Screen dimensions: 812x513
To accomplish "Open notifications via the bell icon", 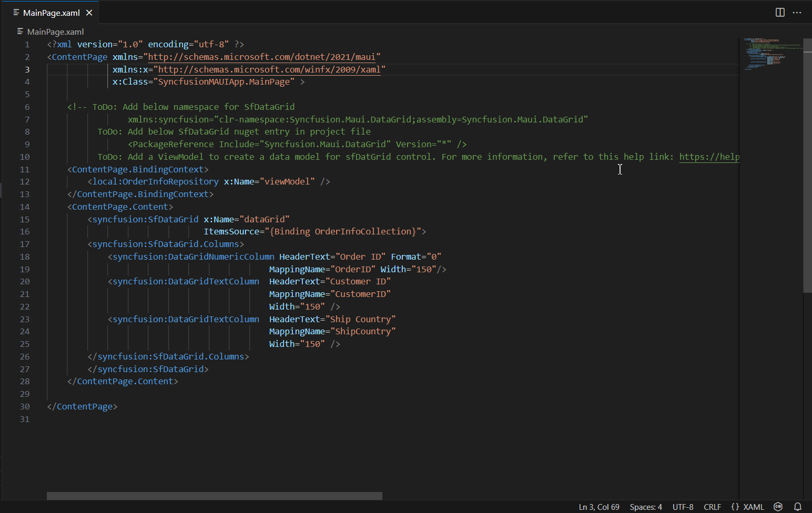I will click(797, 507).
